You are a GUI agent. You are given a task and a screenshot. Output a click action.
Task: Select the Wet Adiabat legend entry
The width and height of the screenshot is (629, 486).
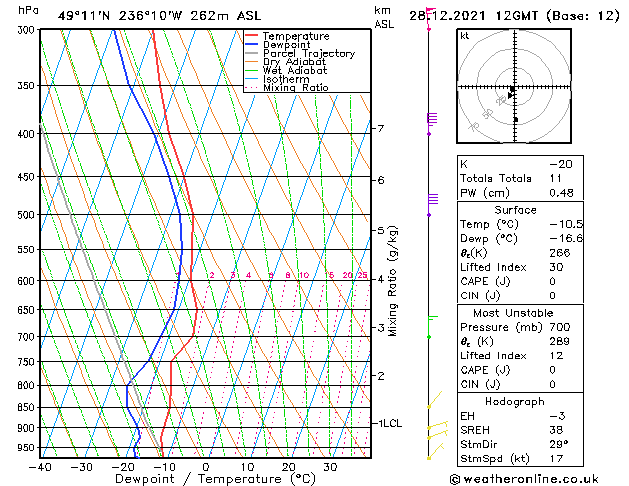click(295, 70)
